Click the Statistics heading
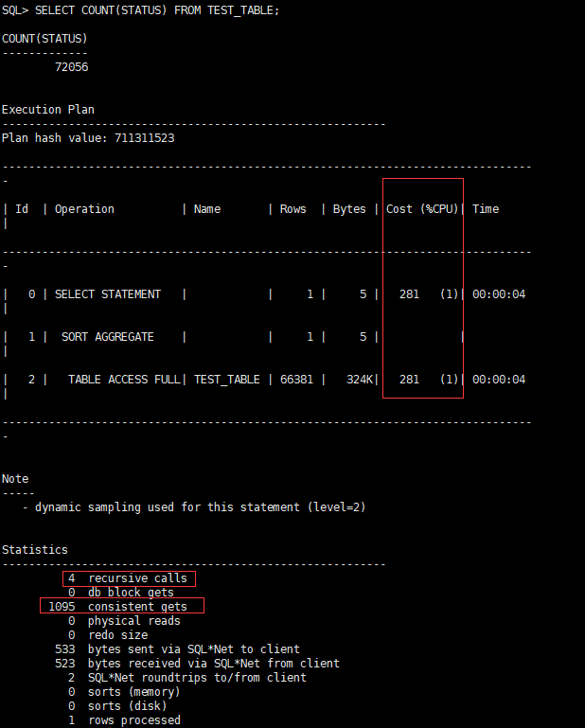This screenshot has height=728, width=585. click(35, 550)
